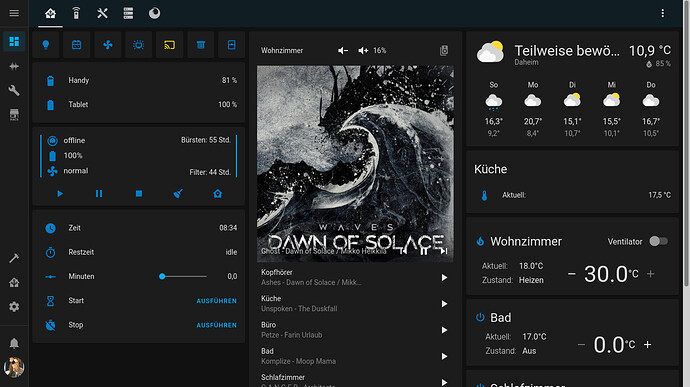
Task: Toggle the Ventilator switch
Action: tap(659, 241)
